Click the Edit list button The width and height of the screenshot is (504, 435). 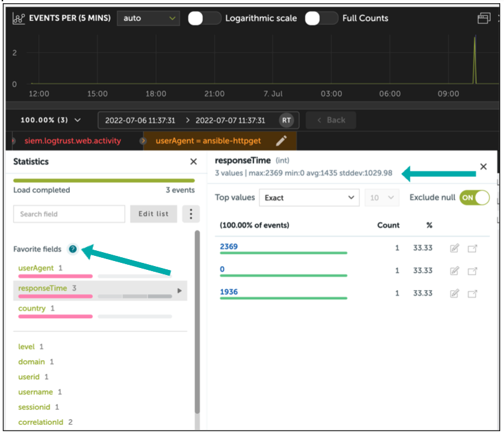coord(153,214)
